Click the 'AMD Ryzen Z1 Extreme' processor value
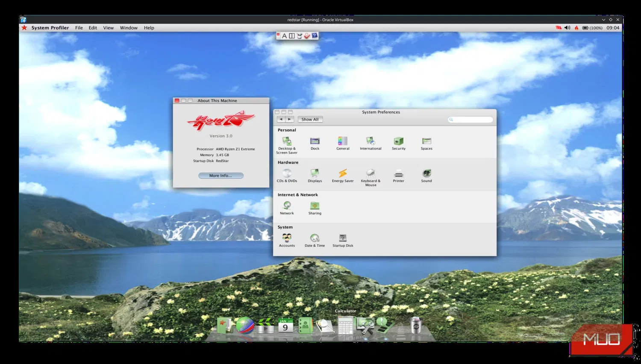The height and width of the screenshot is (364, 641). 235,149
